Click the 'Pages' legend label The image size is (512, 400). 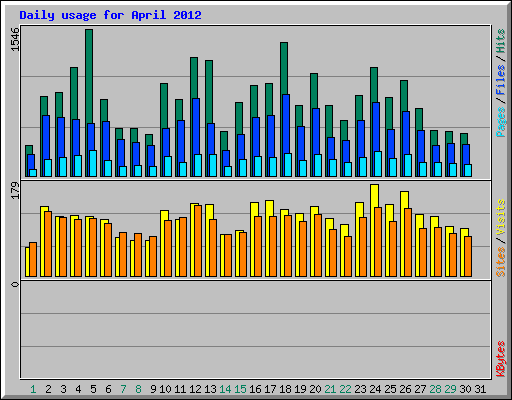[x=500, y=122]
